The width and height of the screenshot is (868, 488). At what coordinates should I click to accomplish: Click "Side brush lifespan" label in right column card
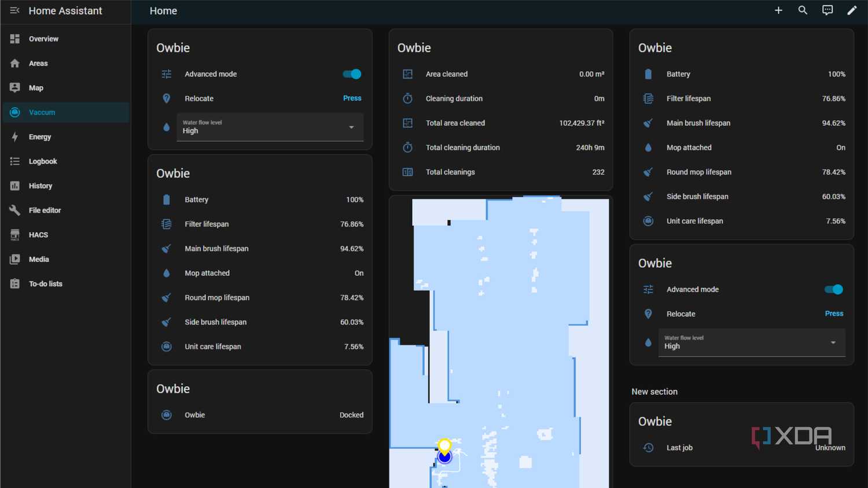(697, 197)
